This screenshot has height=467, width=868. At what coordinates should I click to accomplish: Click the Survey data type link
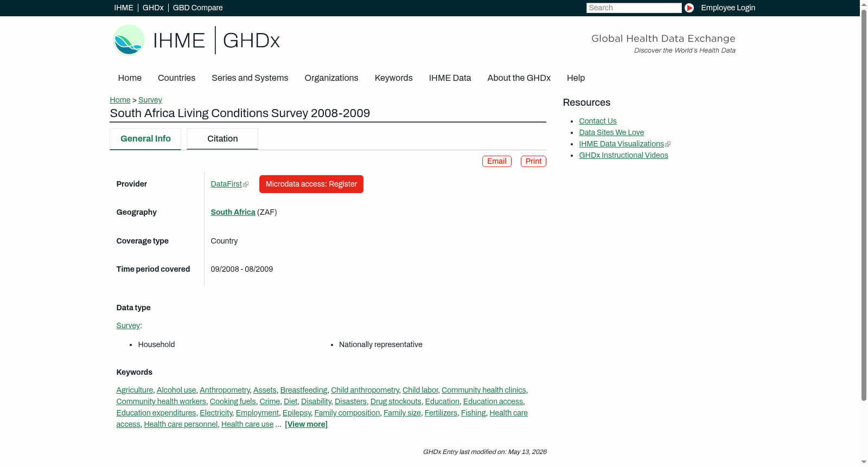(128, 325)
